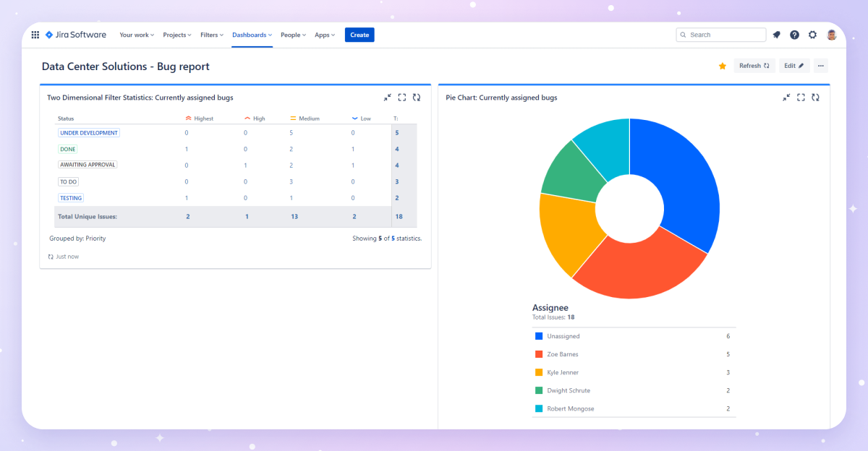Click total 13 under Medium column

[294, 217]
